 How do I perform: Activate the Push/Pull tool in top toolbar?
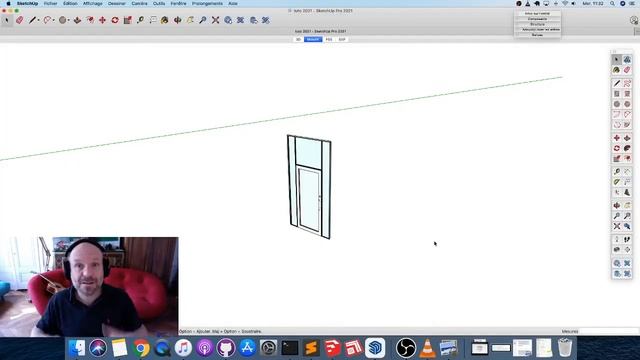click(x=77, y=20)
